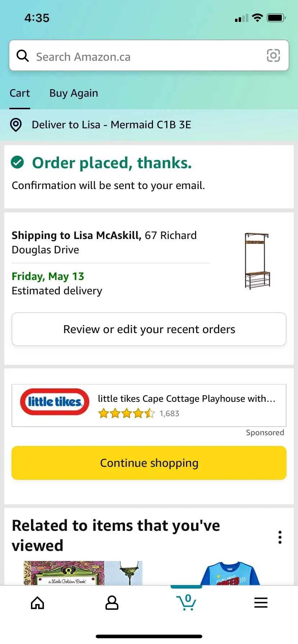The width and height of the screenshot is (298, 644).
Task: Tap the search magnifying glass icon
Action: coord(23,56)
